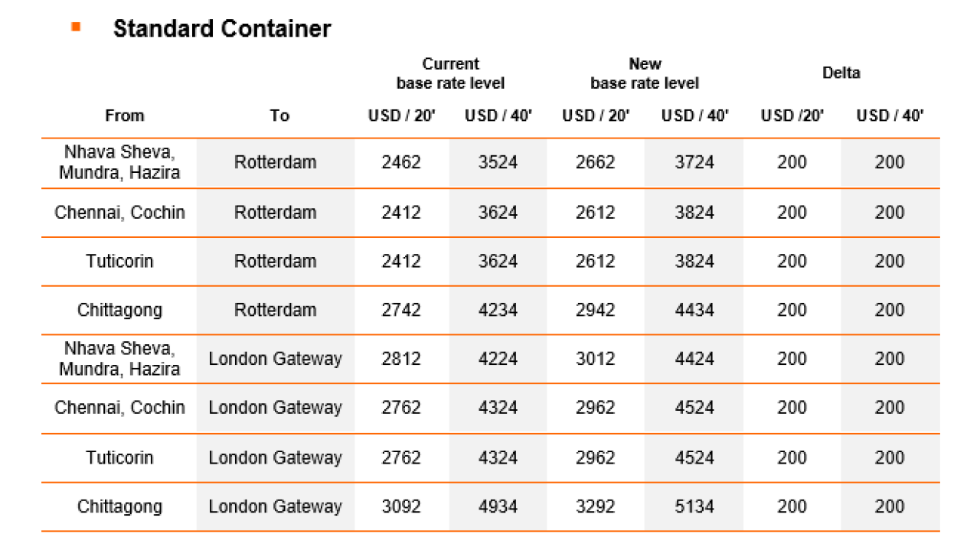Select the Chittagong to Rotterdam origin cell
Viewport: 980px width, 560px height.
click(x=119, y=310)
